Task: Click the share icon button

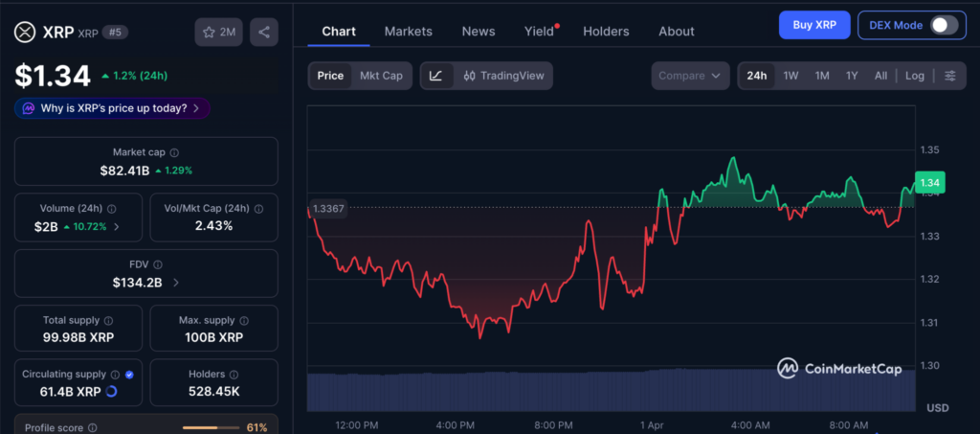Action: (264, 32)
